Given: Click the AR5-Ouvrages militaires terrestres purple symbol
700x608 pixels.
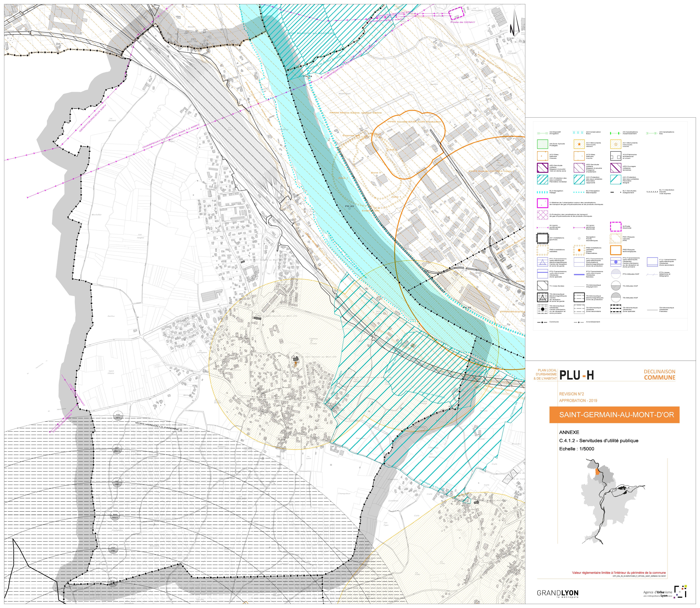Looking at the screenshot, I should click(x=616, y=168).
